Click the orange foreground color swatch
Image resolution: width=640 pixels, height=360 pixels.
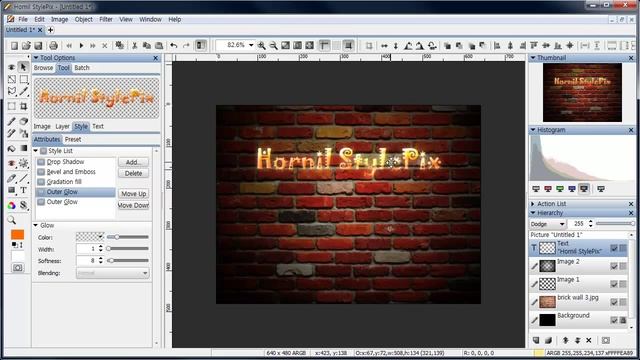click(x=17, y=235)
